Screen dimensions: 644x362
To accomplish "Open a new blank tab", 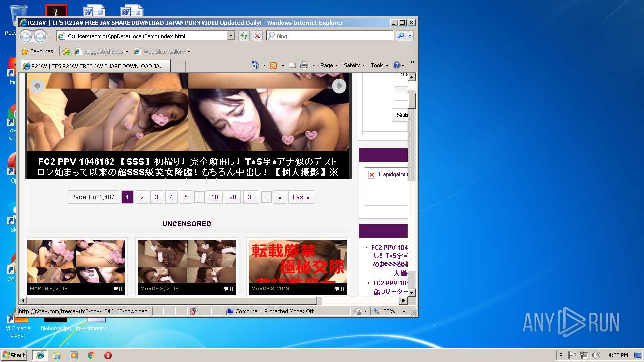I will click(x=179, y=66).
